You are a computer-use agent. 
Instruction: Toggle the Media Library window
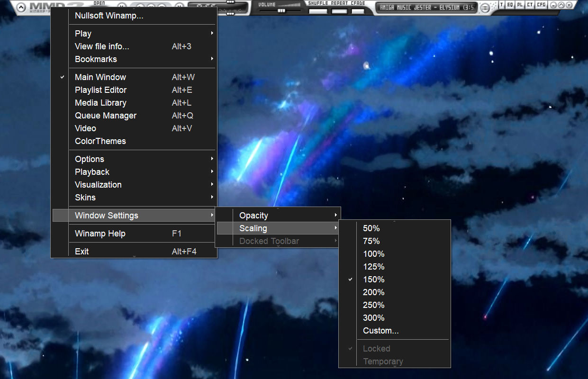134,102
